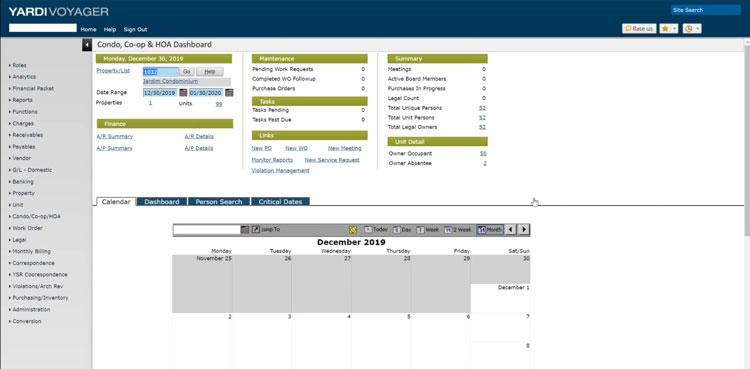The width and height of the screenshot is (750, 369).
Task: Switch calendar to Today view
Action: 376,230
